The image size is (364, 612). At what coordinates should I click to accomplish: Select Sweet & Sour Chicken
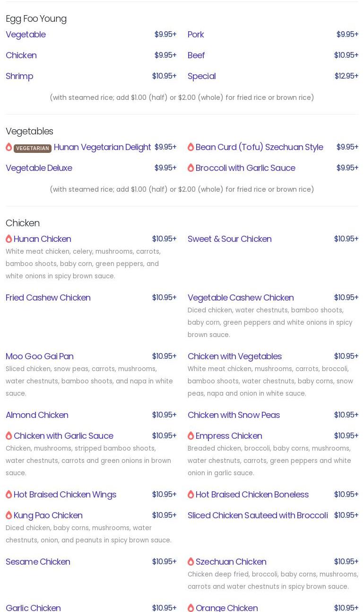pyautogui.click(x=229, y=239)
